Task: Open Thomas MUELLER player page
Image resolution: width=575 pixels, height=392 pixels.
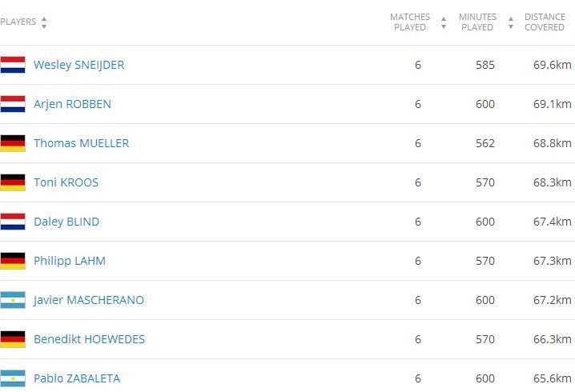Action: (81, 143)
